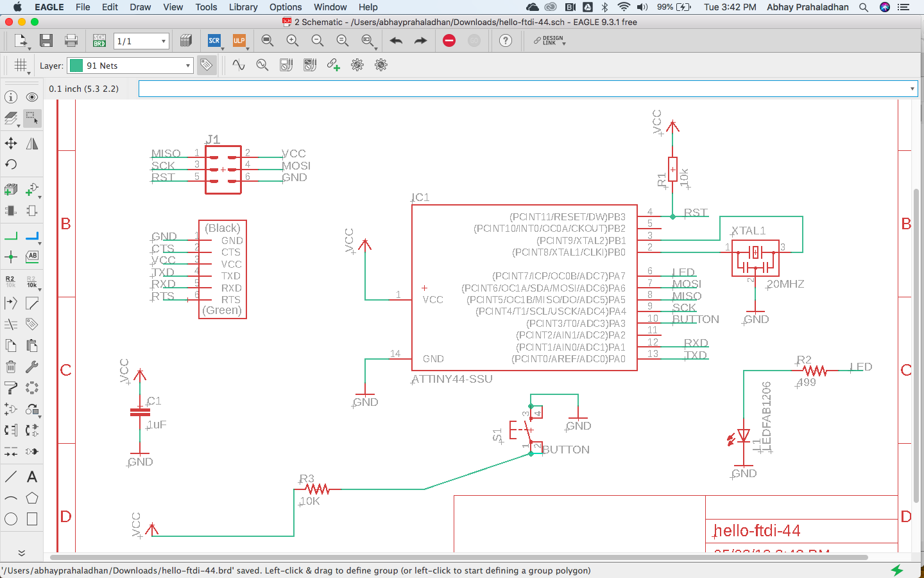Run script using the SCR icon
924x578 pixels.
coord(214,41)
